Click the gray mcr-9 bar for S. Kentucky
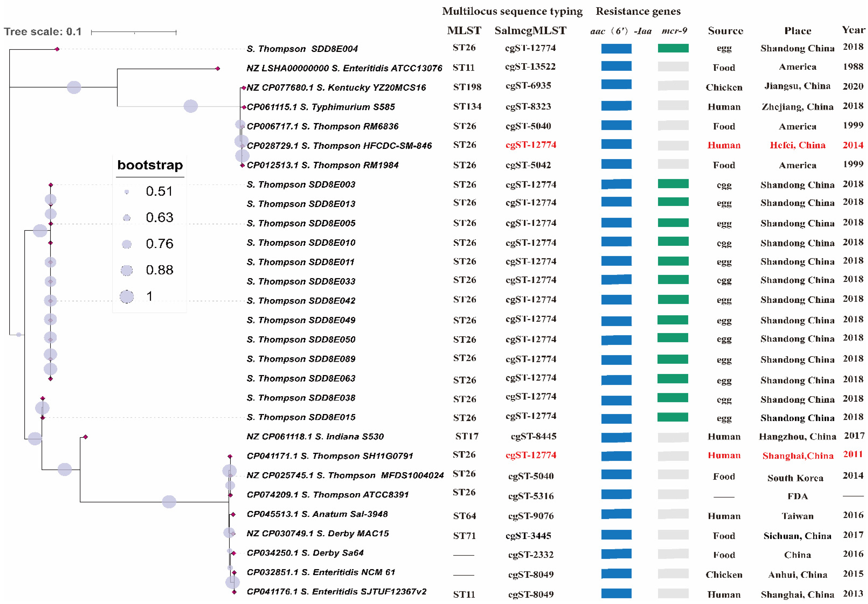The height and width of the screenshot is (604, 868). tap(673, 85)
